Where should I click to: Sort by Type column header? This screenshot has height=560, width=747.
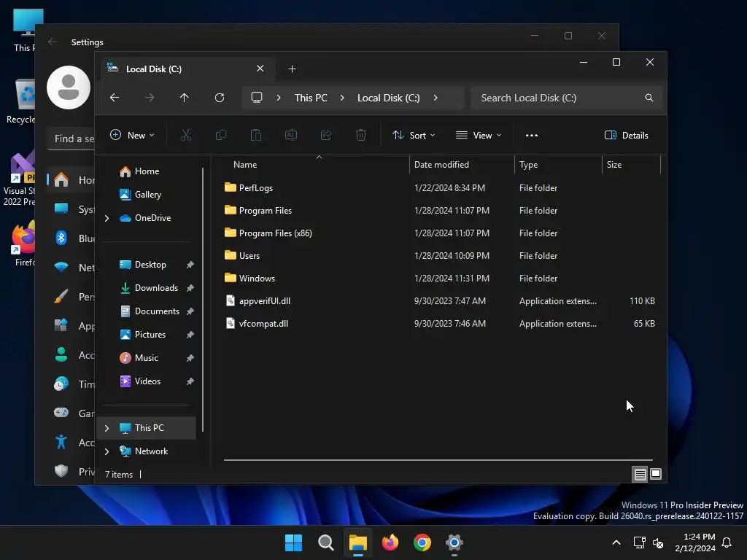[x=558, y=165]
